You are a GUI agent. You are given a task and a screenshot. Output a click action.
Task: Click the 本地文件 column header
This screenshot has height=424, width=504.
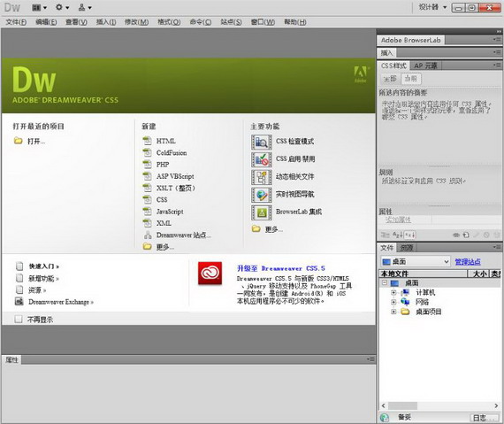423,274
